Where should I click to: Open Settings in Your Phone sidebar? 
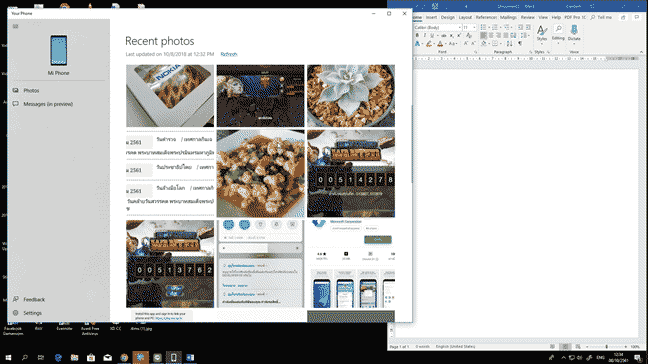click(32, 313)
